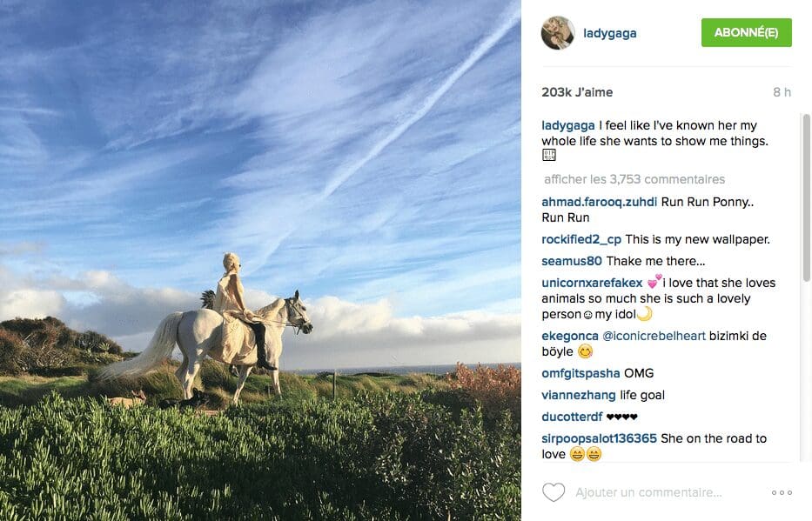Click the 8 h post timestamp
Screen dimensions: 812x521
[x=782, y=92]
